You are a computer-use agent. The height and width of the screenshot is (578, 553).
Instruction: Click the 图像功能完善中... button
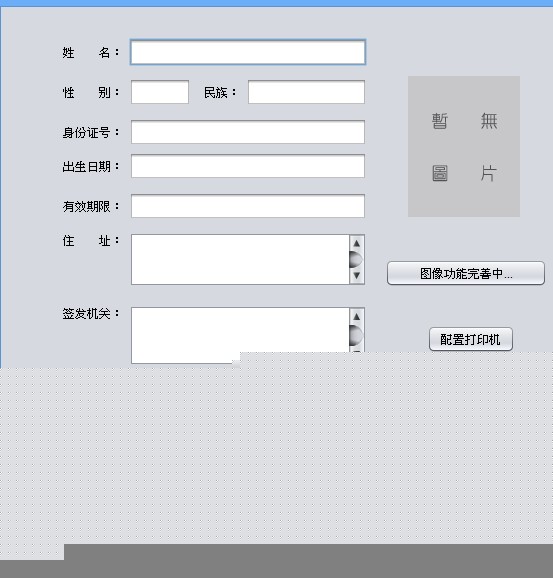[x=466, y=273]
